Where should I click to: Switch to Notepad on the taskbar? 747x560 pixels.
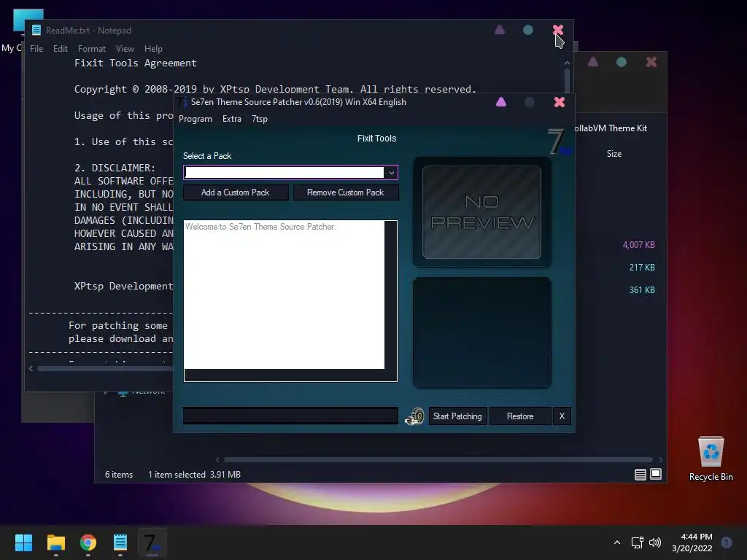click(120, 542)
